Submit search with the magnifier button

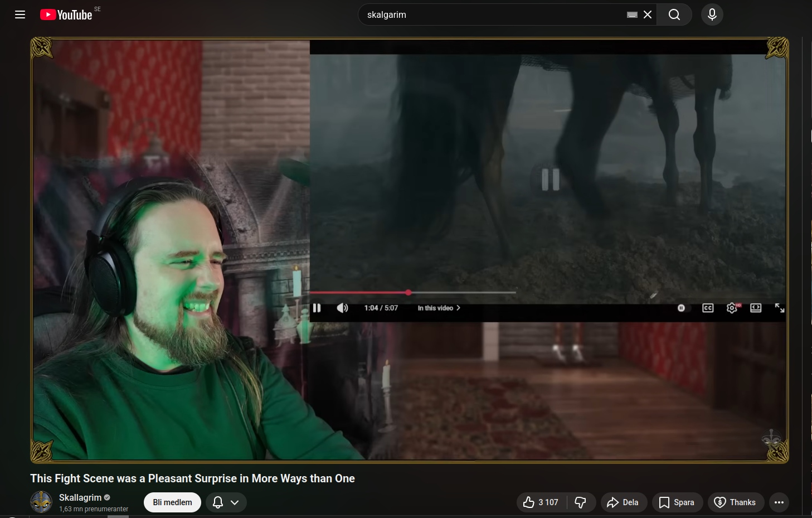[674, 14]
